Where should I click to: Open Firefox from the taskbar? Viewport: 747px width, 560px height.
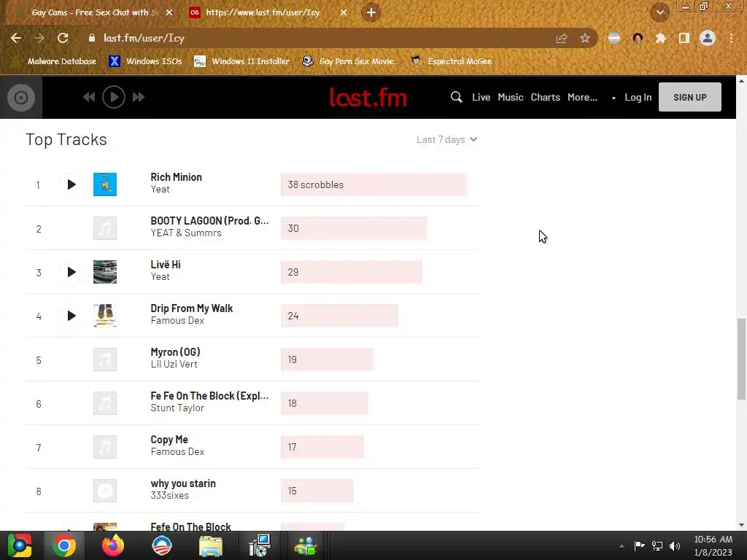(113, 545)
